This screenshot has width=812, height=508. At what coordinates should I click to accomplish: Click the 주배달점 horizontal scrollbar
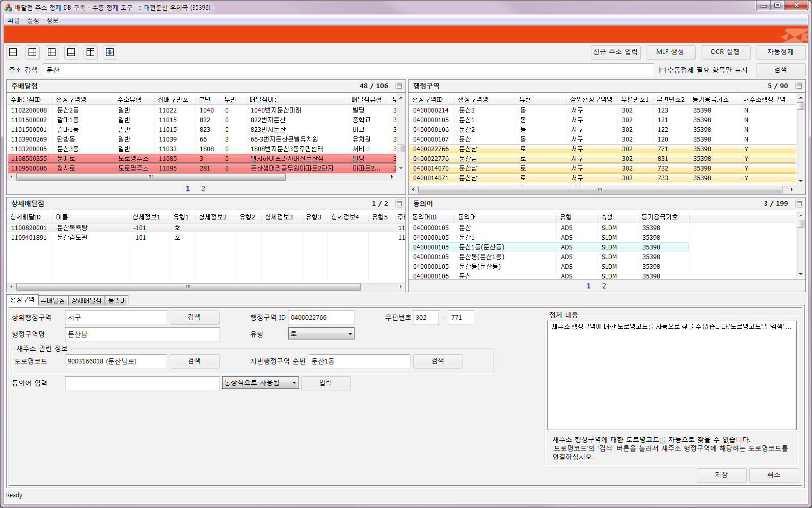(151, 177)
